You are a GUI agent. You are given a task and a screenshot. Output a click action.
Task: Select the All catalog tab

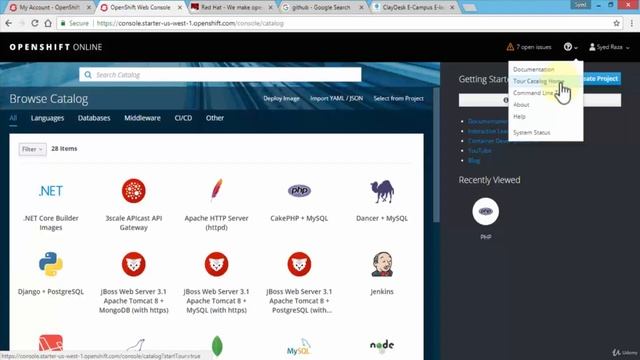(x=13, y=118)
